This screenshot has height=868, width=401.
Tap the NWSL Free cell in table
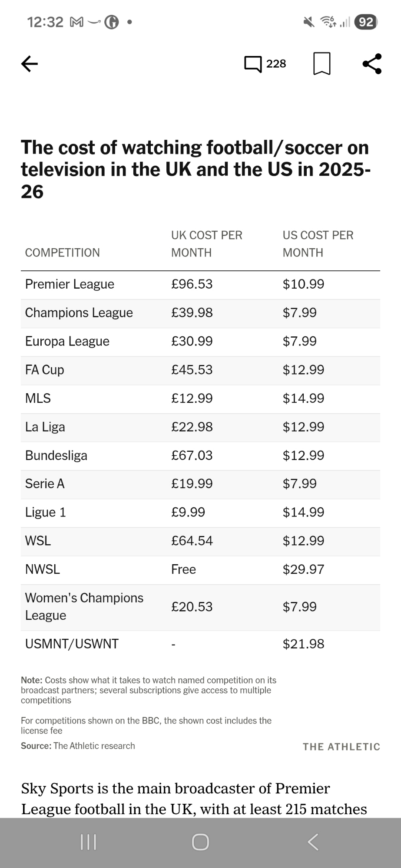[x=183, y=569]
